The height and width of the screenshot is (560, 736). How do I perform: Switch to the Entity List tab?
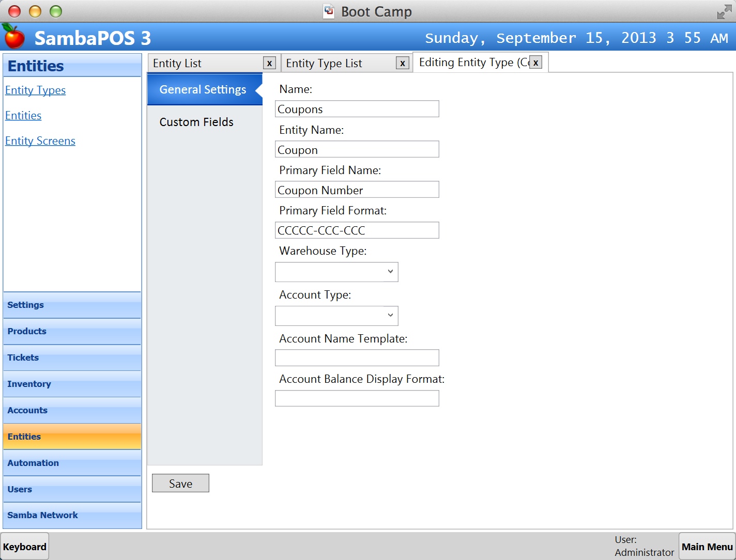[x=207, y=63]
